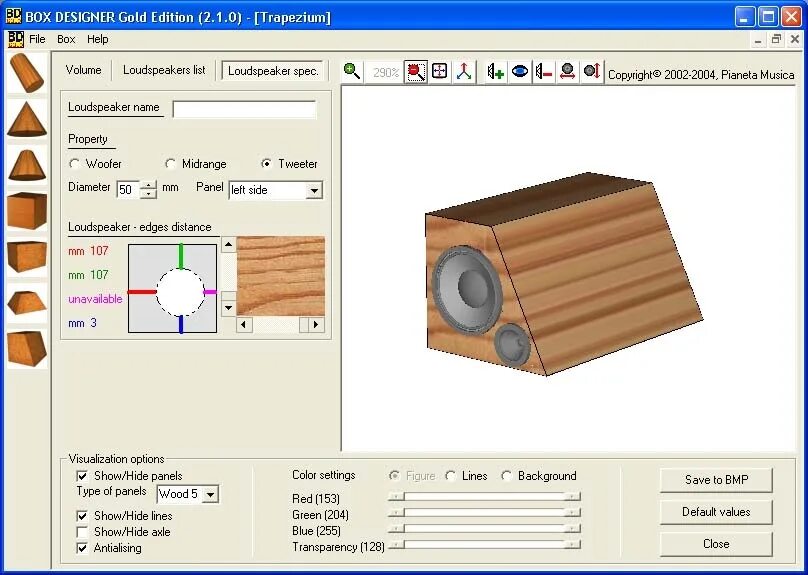The image size is (808, 575).
Task: Click the Save to BMP button
Action: 716,480
